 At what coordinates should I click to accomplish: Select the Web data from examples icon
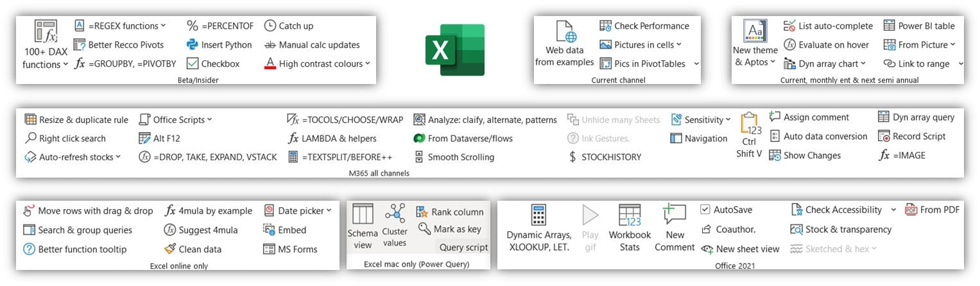click(564, 31)
